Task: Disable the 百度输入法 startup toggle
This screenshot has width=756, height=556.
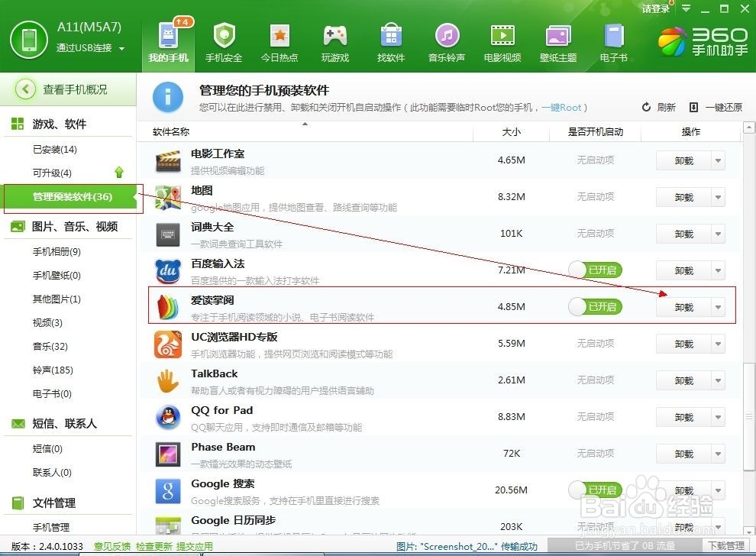Action: click(x=596, y=270)
